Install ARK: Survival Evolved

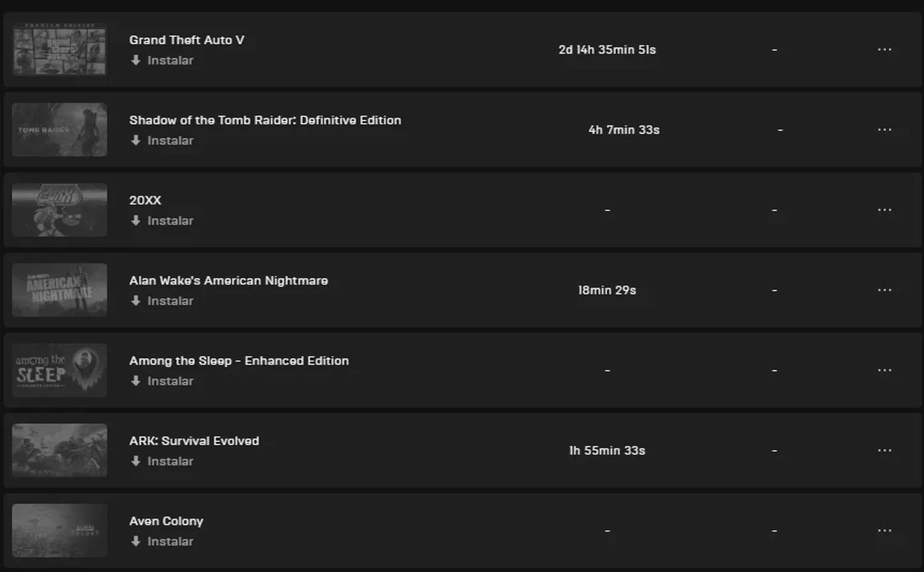pos(162,461)
